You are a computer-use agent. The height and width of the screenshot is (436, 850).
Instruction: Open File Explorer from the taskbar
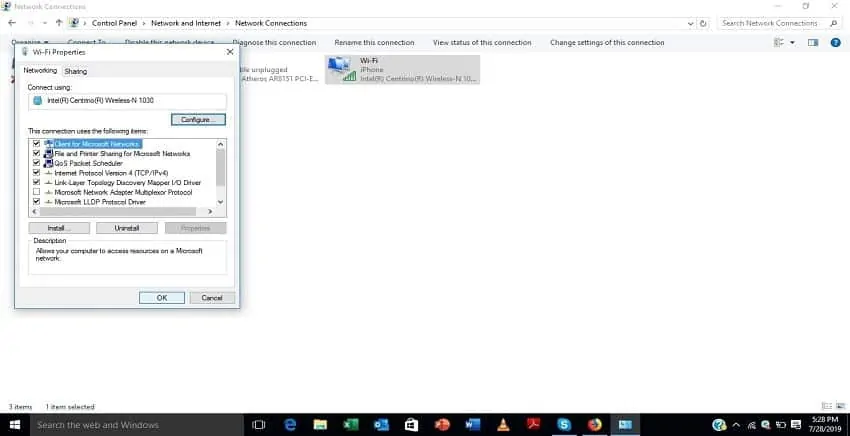(320, 425)
